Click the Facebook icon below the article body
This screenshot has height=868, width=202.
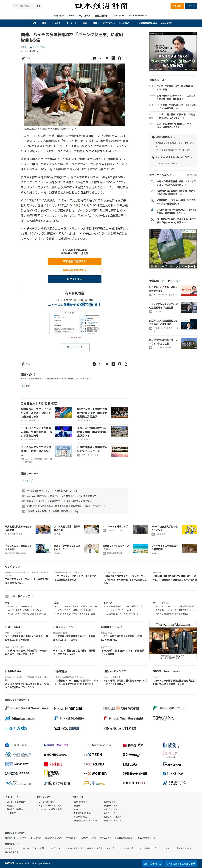pyautogui.click(x=119, y=364)
